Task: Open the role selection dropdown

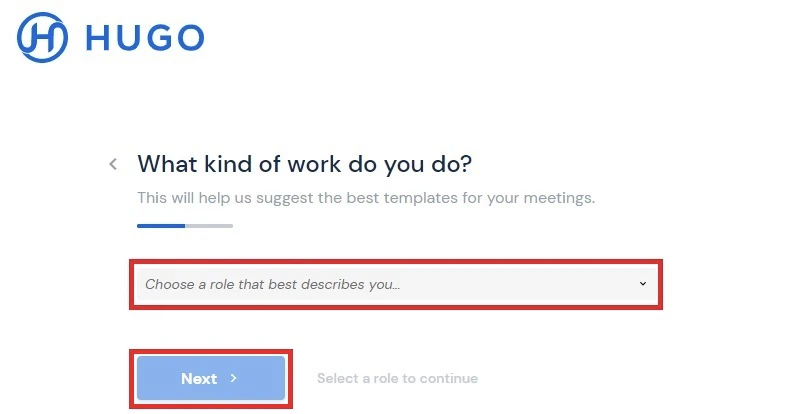Action: point(395,284)
